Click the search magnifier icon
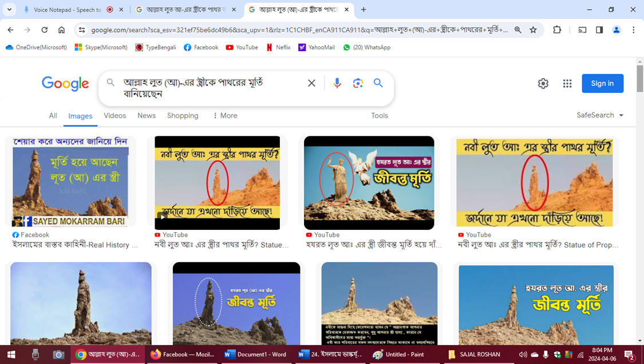 [378, 83]
